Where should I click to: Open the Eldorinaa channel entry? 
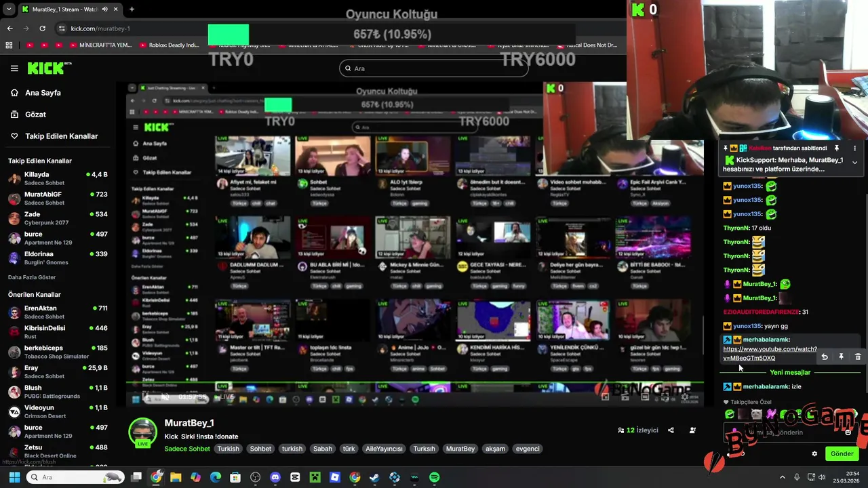(x=58, y=258)
